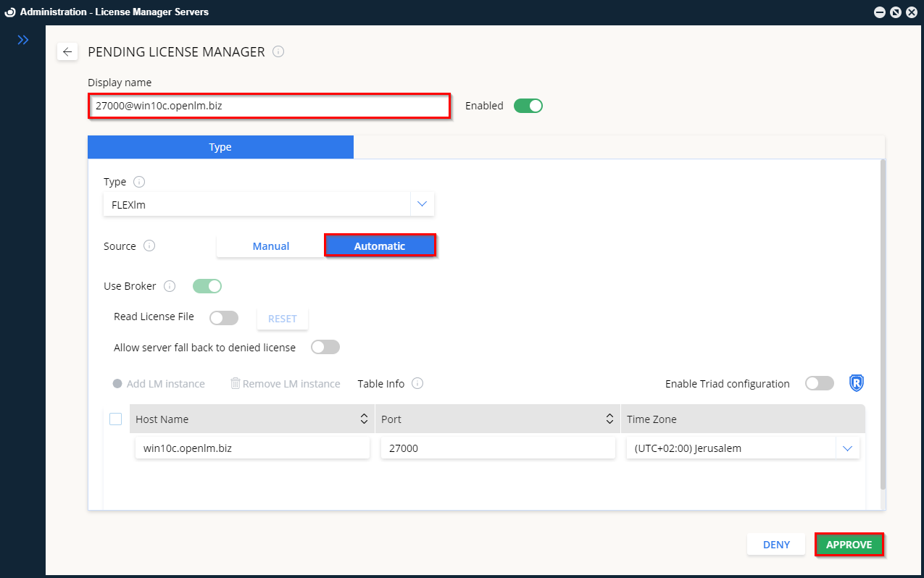Turn on Read License File toggle
The width and height of the screenshot is (924, 578).
pyautogui.click(x=223, y=318)
